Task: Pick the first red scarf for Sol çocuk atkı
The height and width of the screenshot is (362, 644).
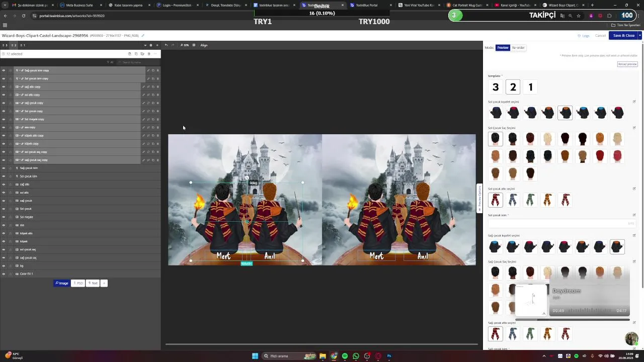Action: click(x=496, y=200)
